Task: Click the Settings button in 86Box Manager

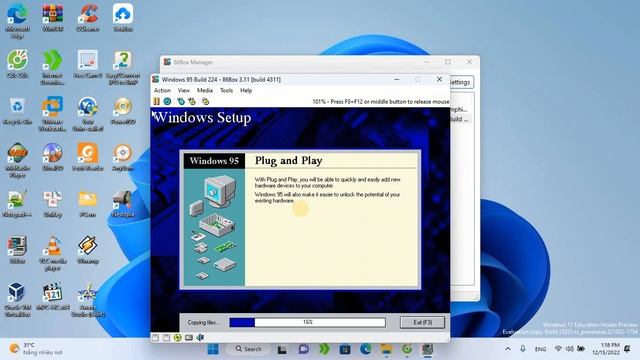Action: (460, 82)
